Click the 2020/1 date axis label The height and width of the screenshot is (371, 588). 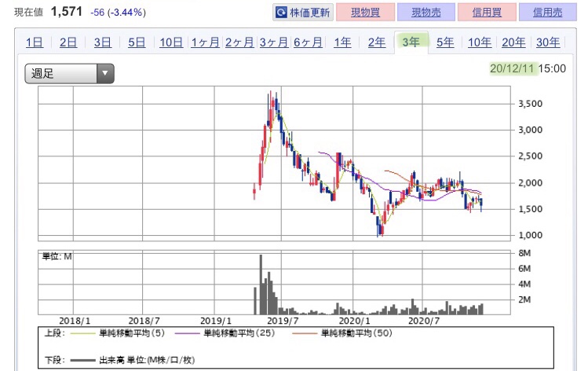tap(354, 321)
